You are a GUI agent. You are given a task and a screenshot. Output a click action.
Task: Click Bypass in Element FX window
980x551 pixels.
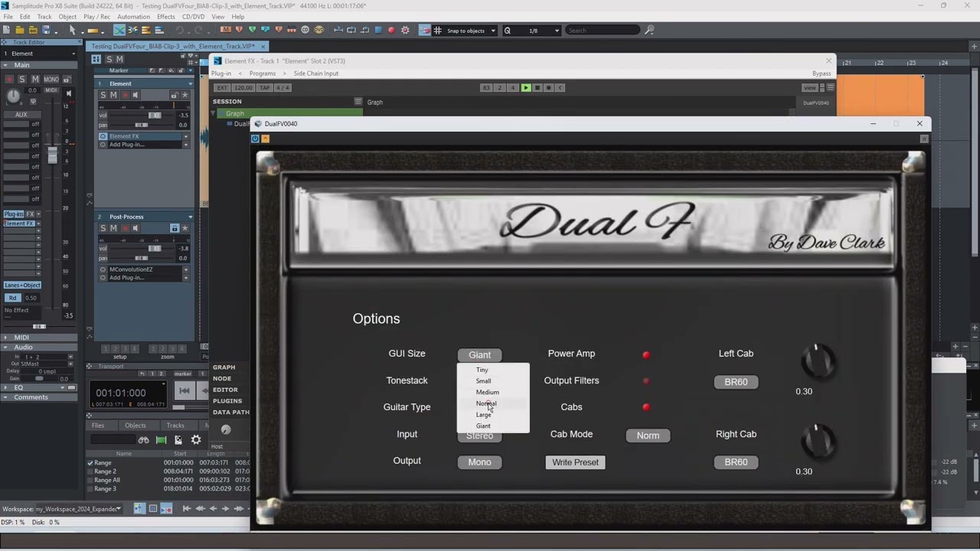(x=822, y=73)
